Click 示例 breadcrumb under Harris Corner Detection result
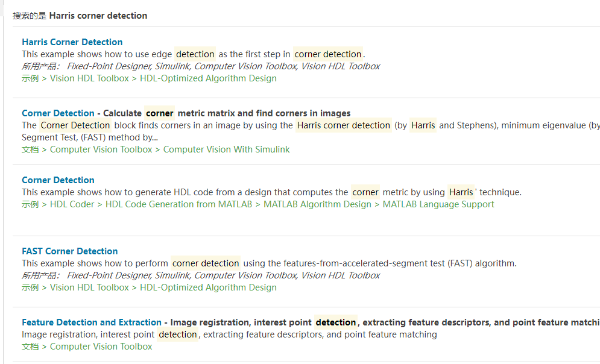This screenshot has height=364, width=600. pyautogui.click(x=30, y=78)
